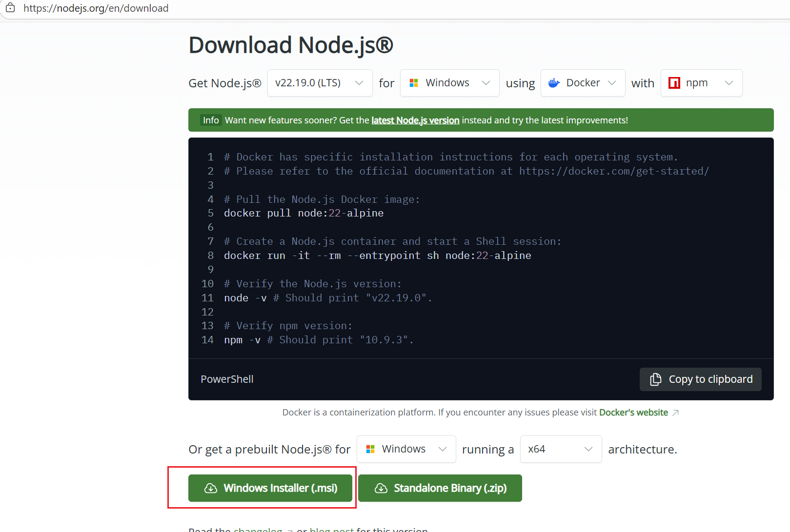
Task: Click the Windows logo icon in the top OS selector
Action: [414, 83]
